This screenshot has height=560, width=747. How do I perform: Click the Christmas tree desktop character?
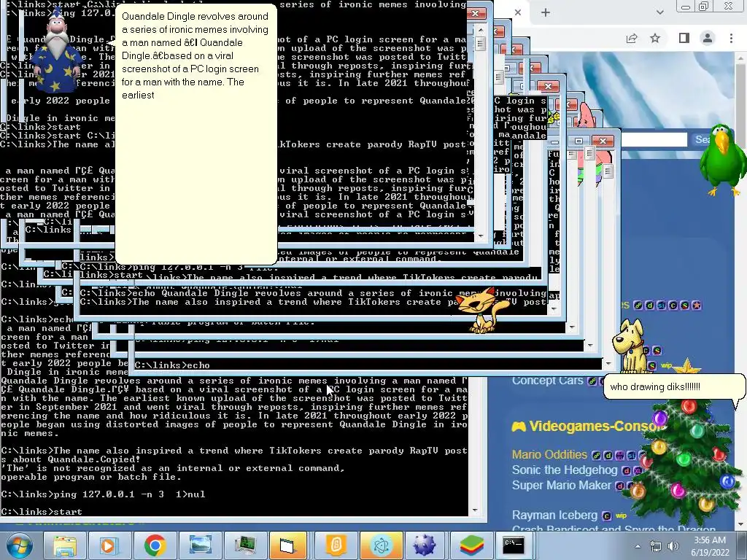686,459
